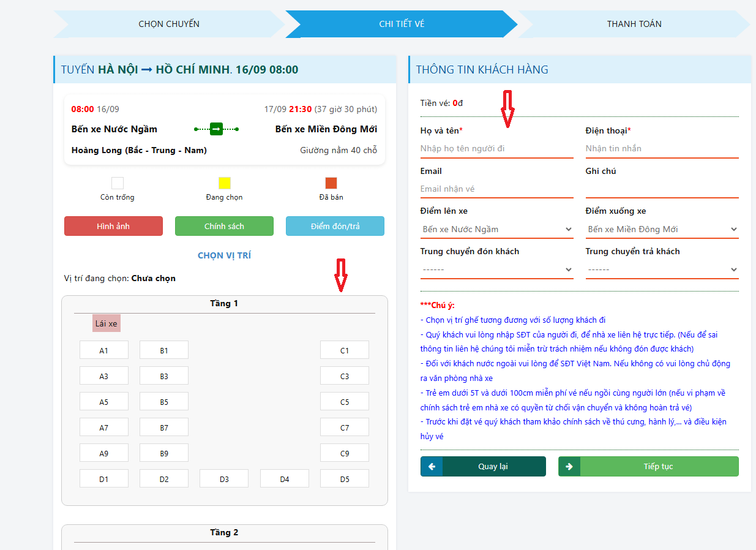Focus the Họ và tên input field

pos(496,149)
